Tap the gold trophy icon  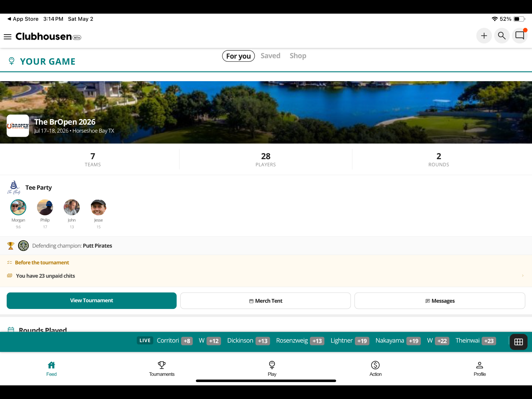pyautogui.click(x=11, y=246)
